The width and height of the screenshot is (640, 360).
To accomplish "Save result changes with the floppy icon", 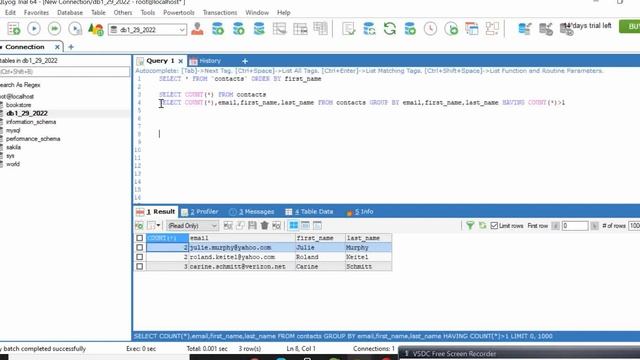I will point(252,225).
